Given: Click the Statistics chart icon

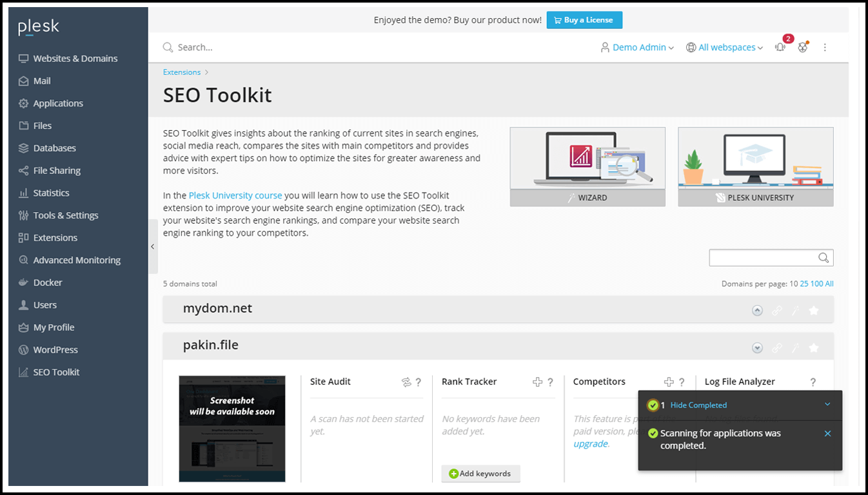Looking at the screenshot, I should [x=24, y=193].
